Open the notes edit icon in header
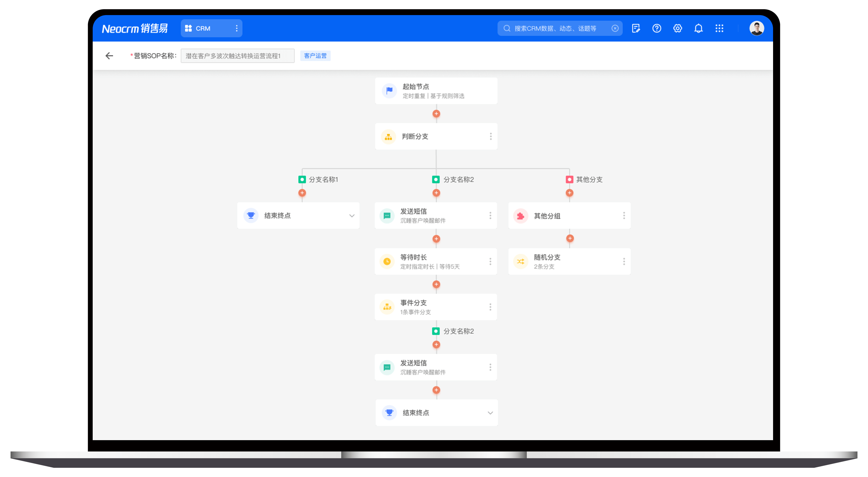This screenshot has height=477, width=868. pyautogui.click(x=635, y=28)
